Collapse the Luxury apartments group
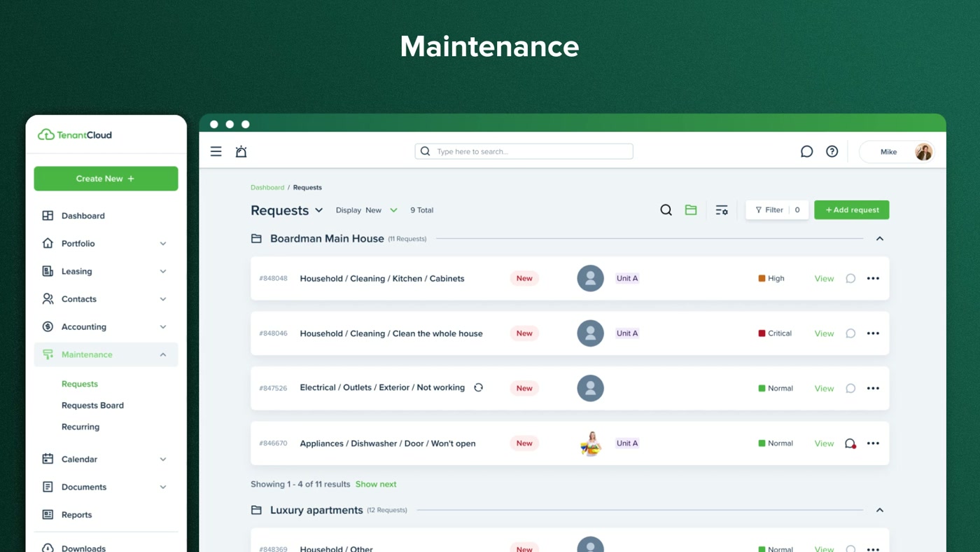Viewport: 980px width, 552px height. (x=880, y=510)
